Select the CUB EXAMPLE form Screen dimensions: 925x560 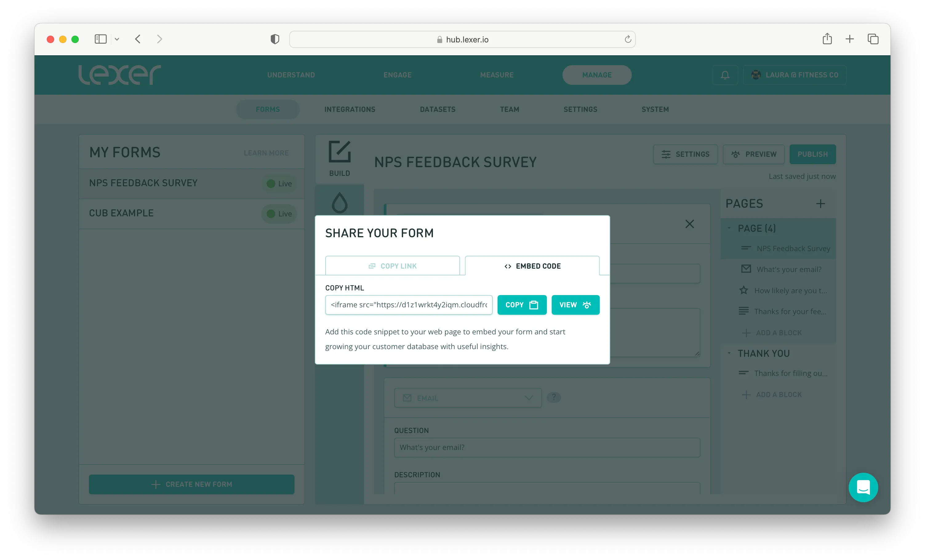coord(121,213)
